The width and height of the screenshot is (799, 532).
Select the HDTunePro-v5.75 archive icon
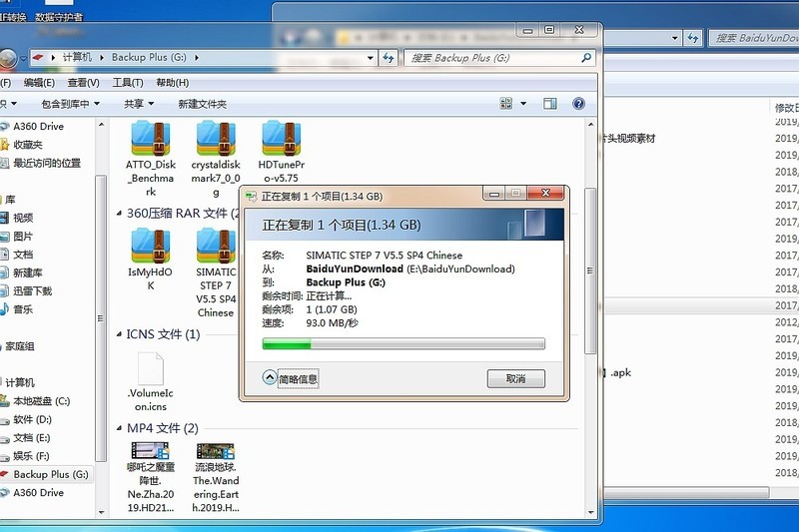[282, 139]
